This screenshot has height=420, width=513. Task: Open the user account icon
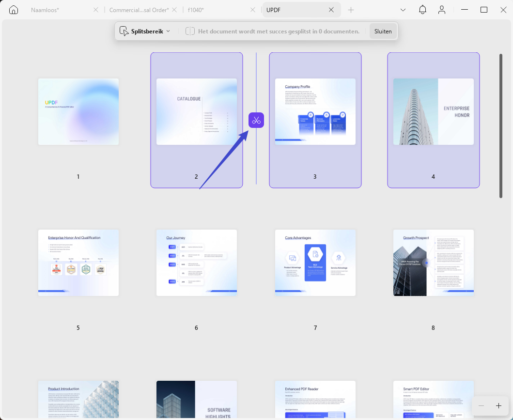(442, 10)
